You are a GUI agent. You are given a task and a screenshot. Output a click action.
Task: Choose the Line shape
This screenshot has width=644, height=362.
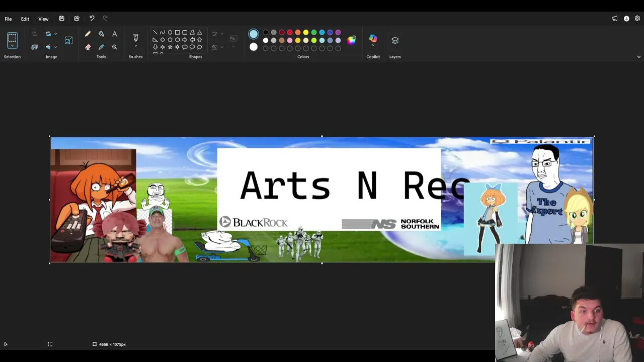click(155, 33)
